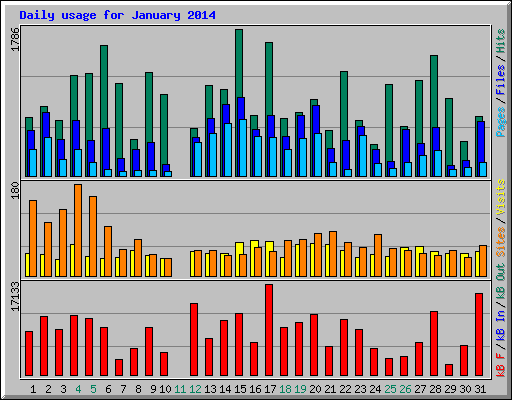Click the tallest red kB bar, day 17
The width and height of the screenshot is (512, 400).
(269, 330)
